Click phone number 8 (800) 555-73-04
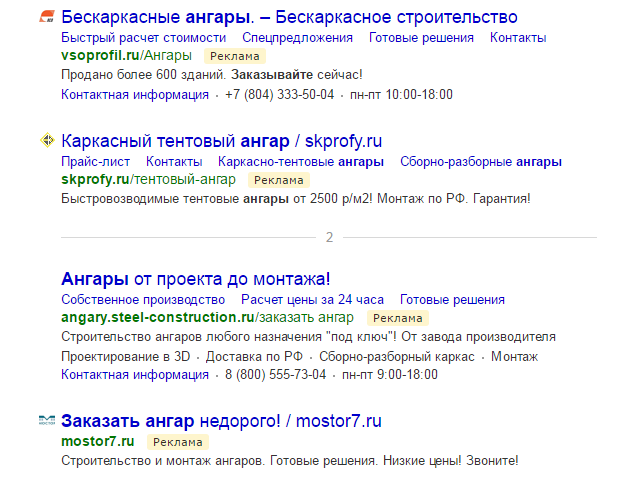This screenshot has width=626, height=485. pyautogui.click(x=275, y=375)
